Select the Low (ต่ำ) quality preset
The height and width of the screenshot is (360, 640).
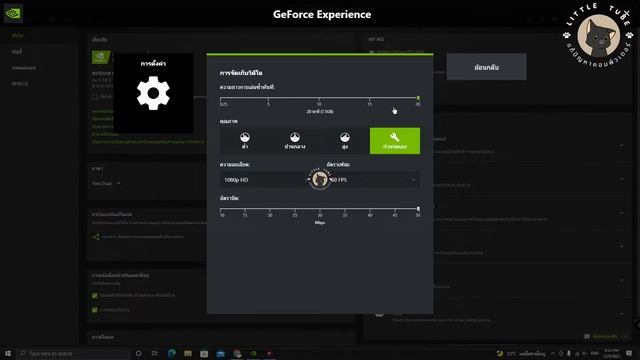tap(245, 141)
